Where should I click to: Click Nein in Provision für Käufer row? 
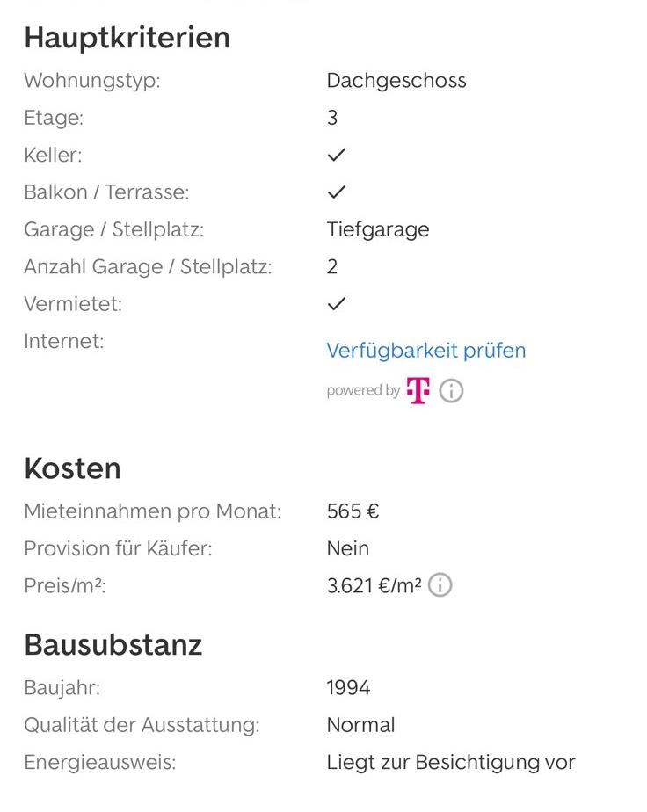coord(347,548)
